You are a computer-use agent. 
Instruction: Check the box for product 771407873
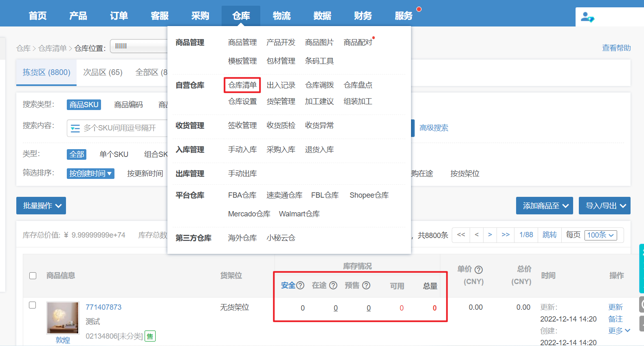click(x=33, y=305)
